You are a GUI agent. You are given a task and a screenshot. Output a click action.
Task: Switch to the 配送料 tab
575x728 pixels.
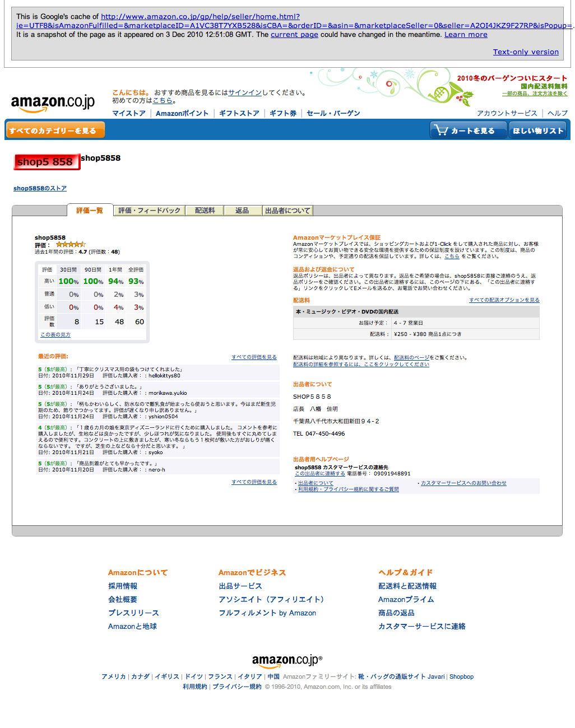tap(205, 211)
